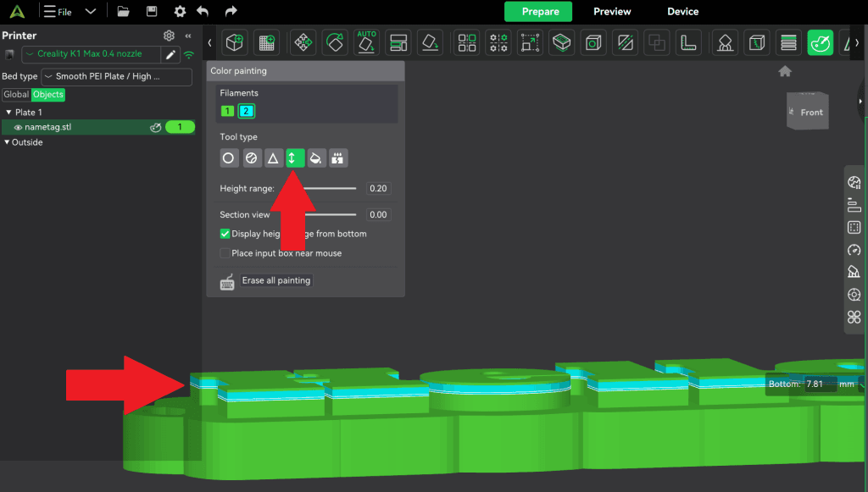Choose the triangle painting tool type
This screenshot has height=492, width=868.
click(273, 158)
